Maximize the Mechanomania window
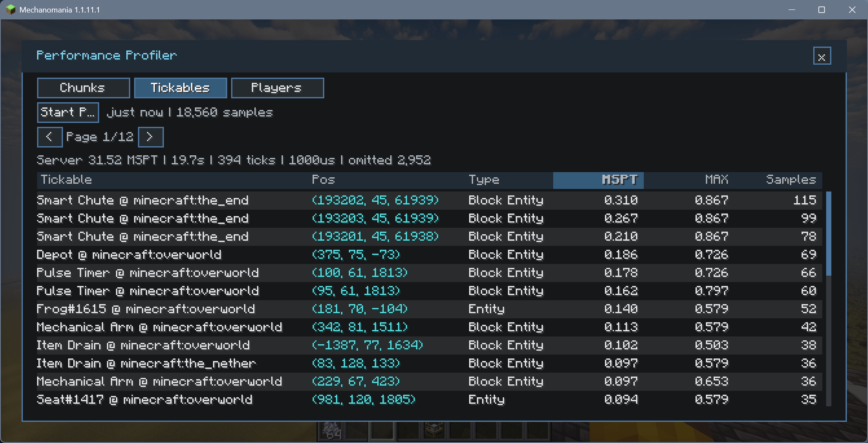 [821, 9]
